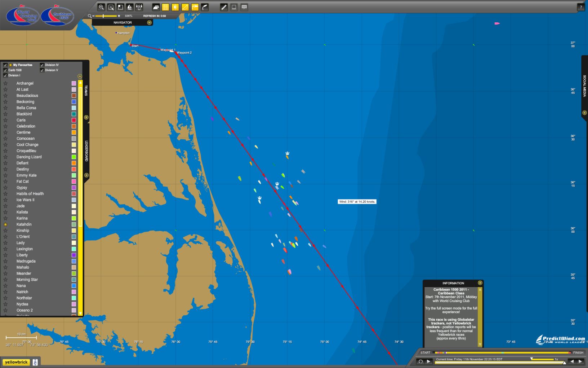This screenshot has height=368, width=588.
Task: Toggle the Division V checkbox
Action: click(x=42, y=70)
